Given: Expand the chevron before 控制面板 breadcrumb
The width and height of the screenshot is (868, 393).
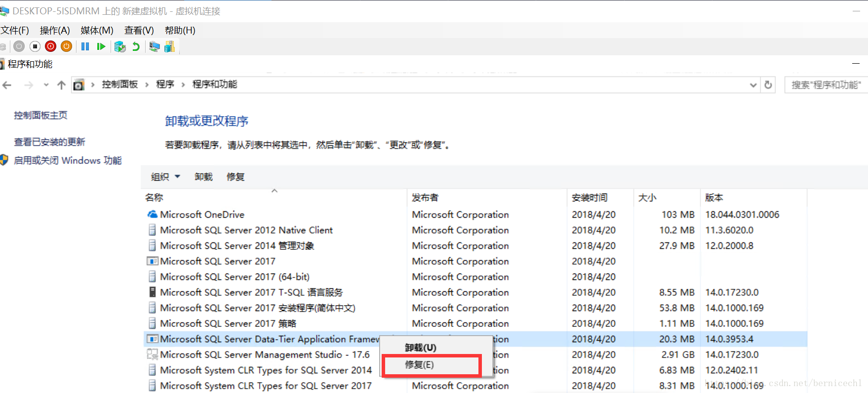Looking at the screenshot, I should [92, 85].
